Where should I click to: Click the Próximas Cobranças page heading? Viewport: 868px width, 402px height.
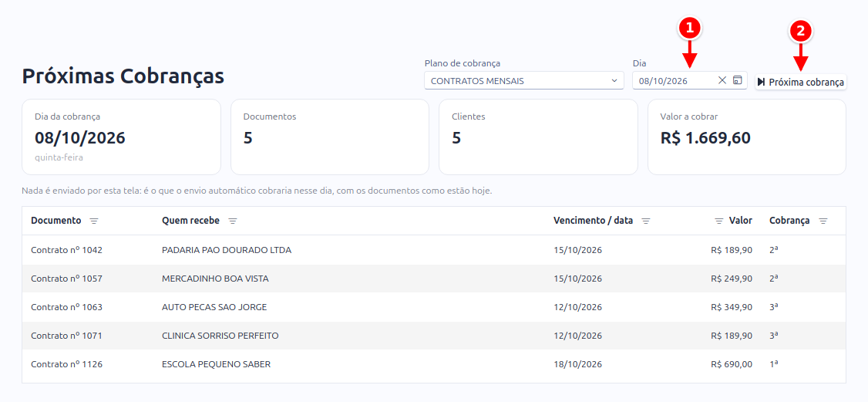coord(123,76)
